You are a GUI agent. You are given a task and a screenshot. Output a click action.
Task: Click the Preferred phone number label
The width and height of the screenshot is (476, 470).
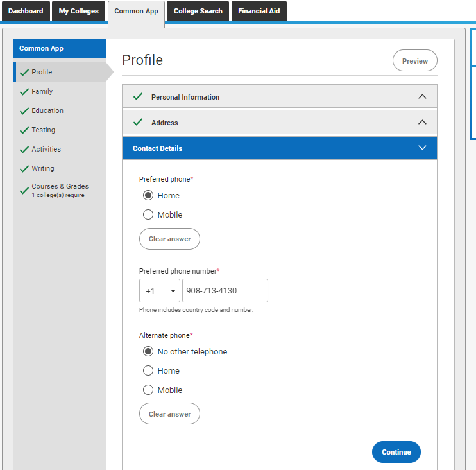(179, 271)
